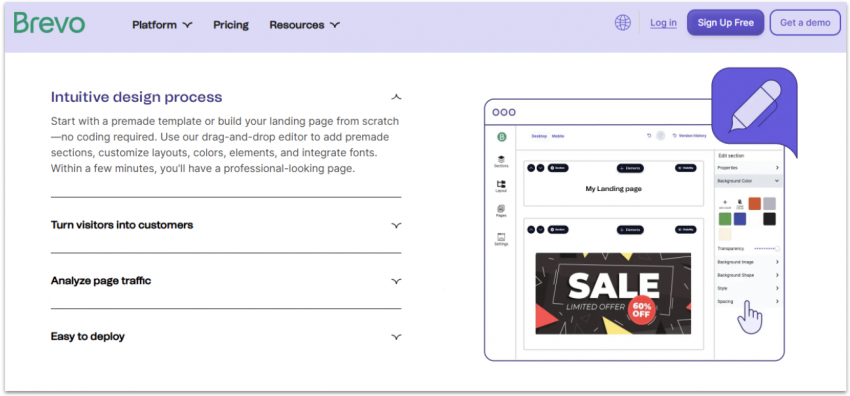Click the eyedropper color picker icon
Viewport: 850px width, 396px height.
740,204
